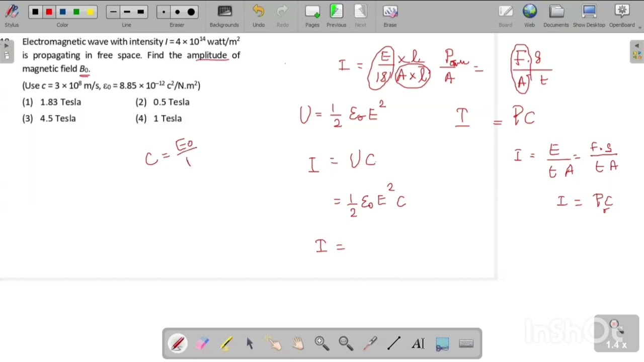Select the Laser pointer tool
This screenshot has height=362, width=644.
[370, 344]
